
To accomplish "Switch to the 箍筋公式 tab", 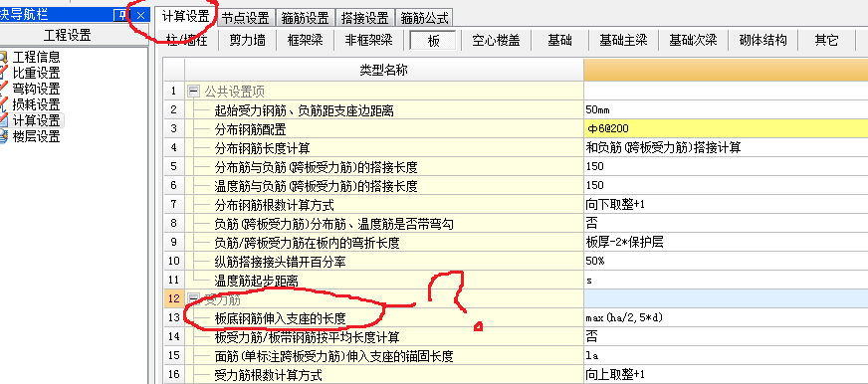I will tap(425, 18).
